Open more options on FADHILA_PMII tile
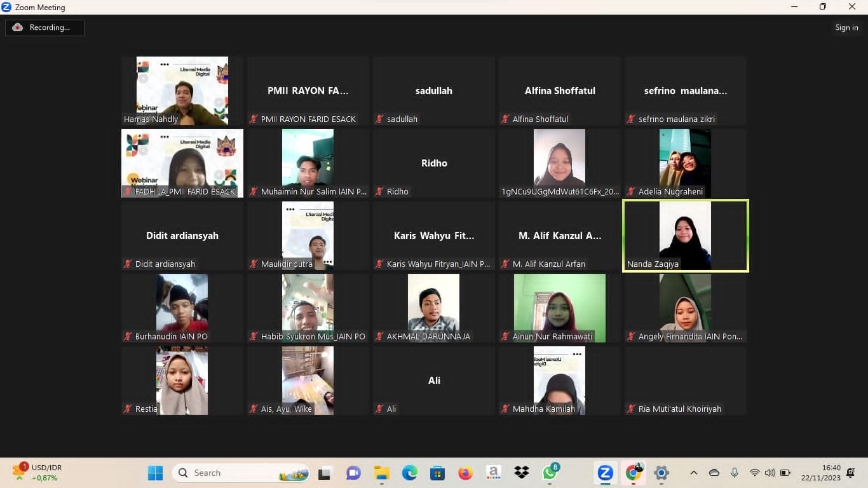Viewport: 868px width, 488px height. (x=165, y=137)
